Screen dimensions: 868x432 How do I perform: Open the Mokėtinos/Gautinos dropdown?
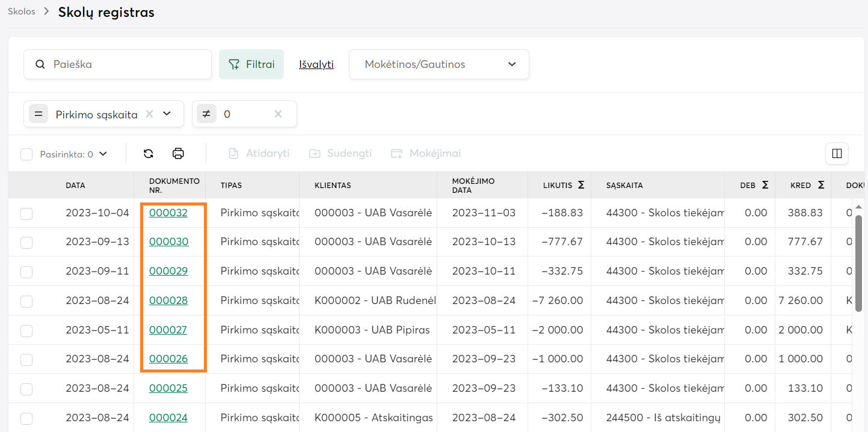click(x=439, y=64)
